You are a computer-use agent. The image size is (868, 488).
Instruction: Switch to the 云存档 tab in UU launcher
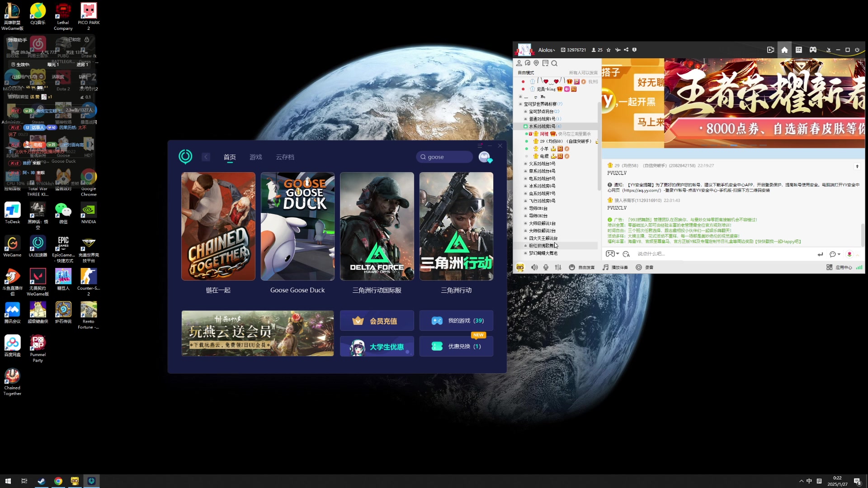coord(285,157)
